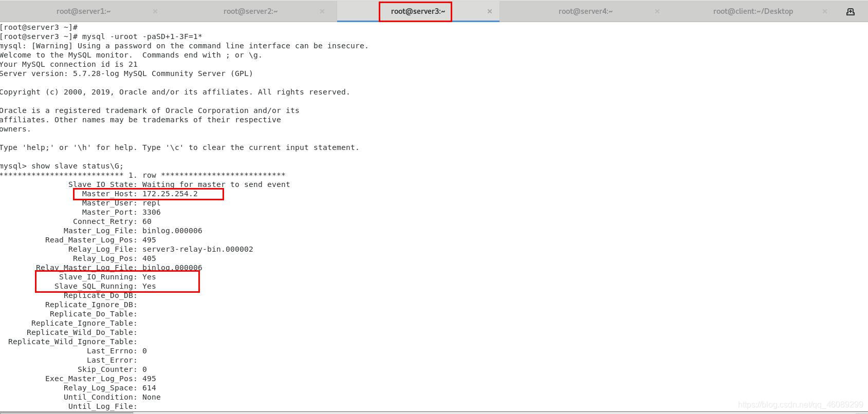Click Master_Log_File value binlog.000006

pyautogui.click(x=172, y=231)
